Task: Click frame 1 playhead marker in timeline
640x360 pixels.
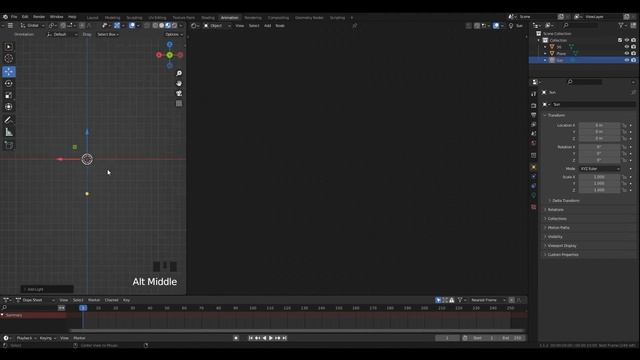Action: click(x=83, y=308)
